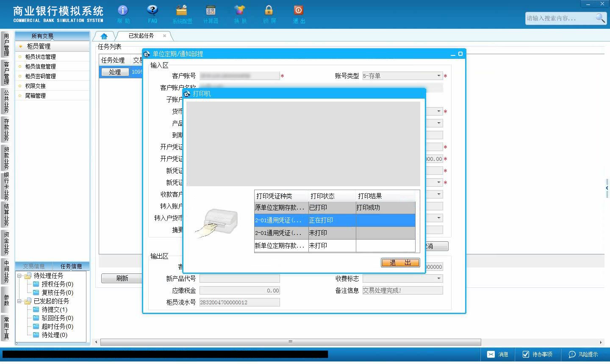The height and width of the screenshot is (364, 610).
Task: Switch to the 任务信息 tab
Action: click(x=71, y=266)
